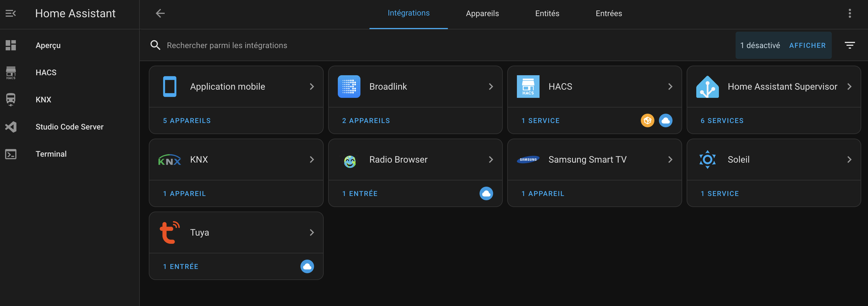Expand Samsung Smart TV chevron
The height and width of the screenshot is (306, 868).
pyautogui.click(x=670, y=160)
